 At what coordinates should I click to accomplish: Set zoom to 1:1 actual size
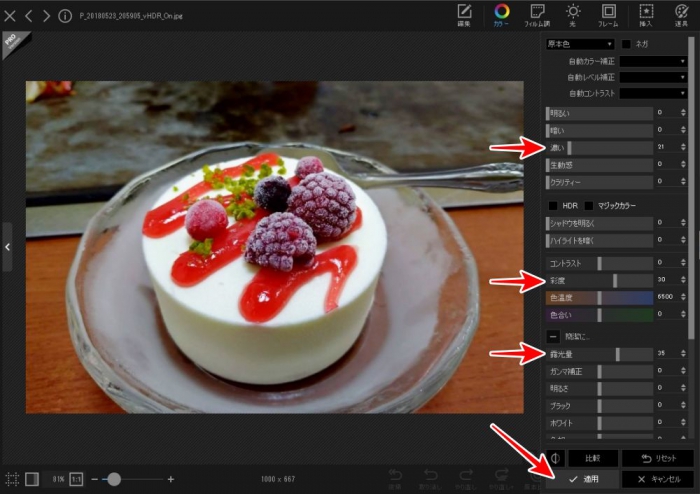click(76, 479)
